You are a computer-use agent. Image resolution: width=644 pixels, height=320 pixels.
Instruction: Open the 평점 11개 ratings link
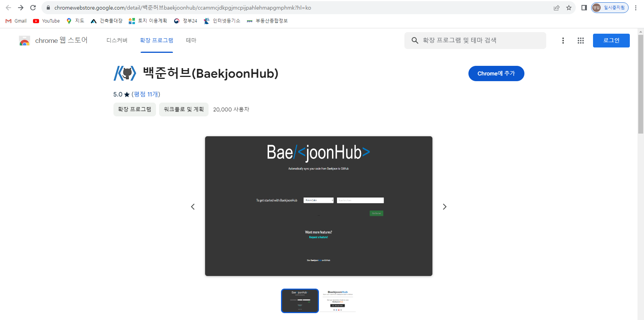pyautogui.click(x=146, y=94)
